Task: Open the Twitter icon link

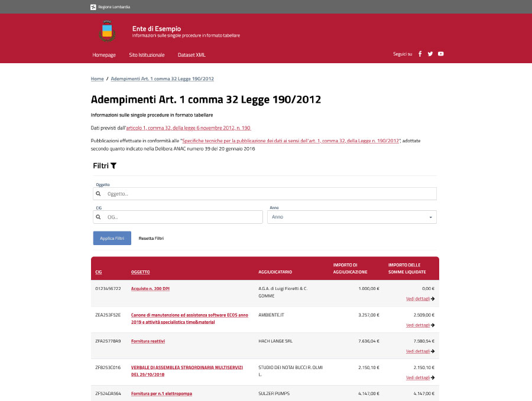Action: coord(430,54)
